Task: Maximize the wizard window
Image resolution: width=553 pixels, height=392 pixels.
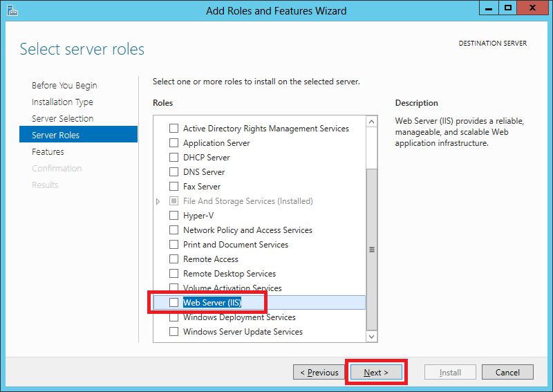Action: (508, 8)
